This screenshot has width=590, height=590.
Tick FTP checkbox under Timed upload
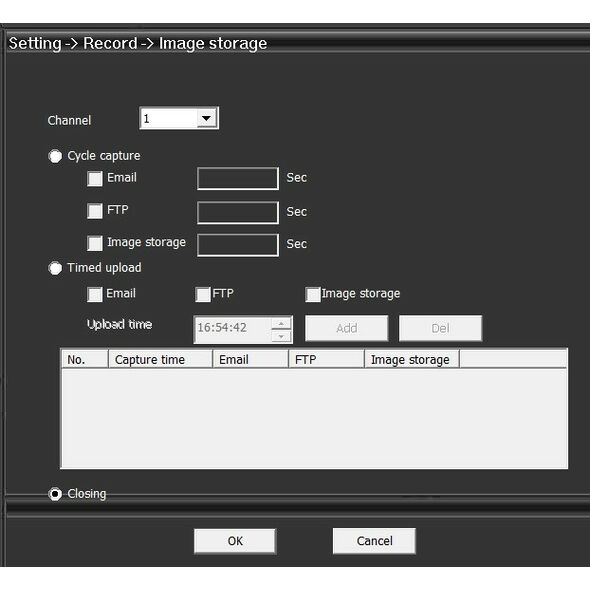click(203, 294)
